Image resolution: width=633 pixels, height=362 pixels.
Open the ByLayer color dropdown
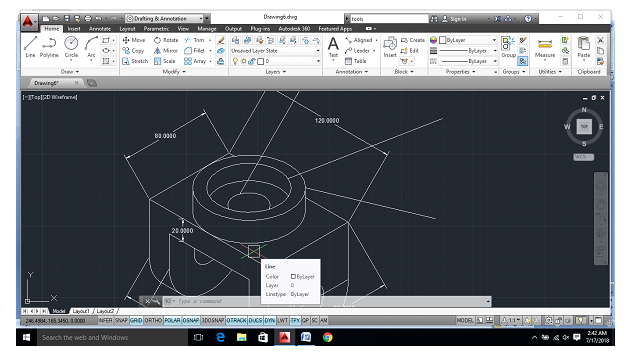468,40
